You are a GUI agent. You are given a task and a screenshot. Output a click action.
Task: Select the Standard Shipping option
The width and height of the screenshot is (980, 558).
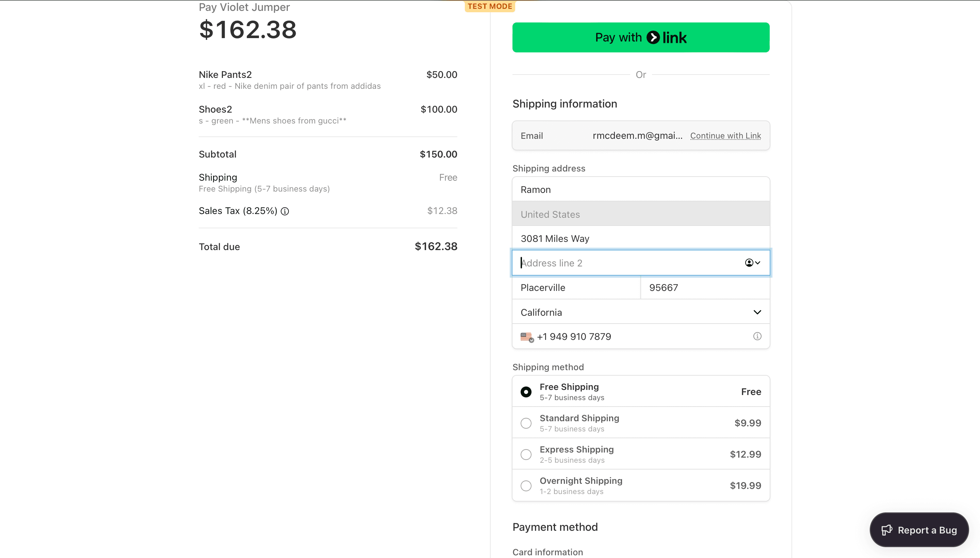(526, 423)
